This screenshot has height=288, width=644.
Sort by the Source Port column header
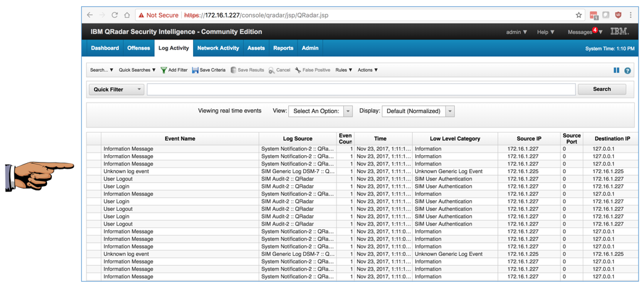572,138
